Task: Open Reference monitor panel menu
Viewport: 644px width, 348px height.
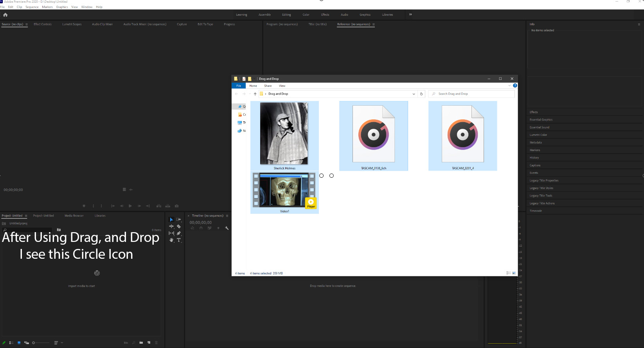Action: 374,24
